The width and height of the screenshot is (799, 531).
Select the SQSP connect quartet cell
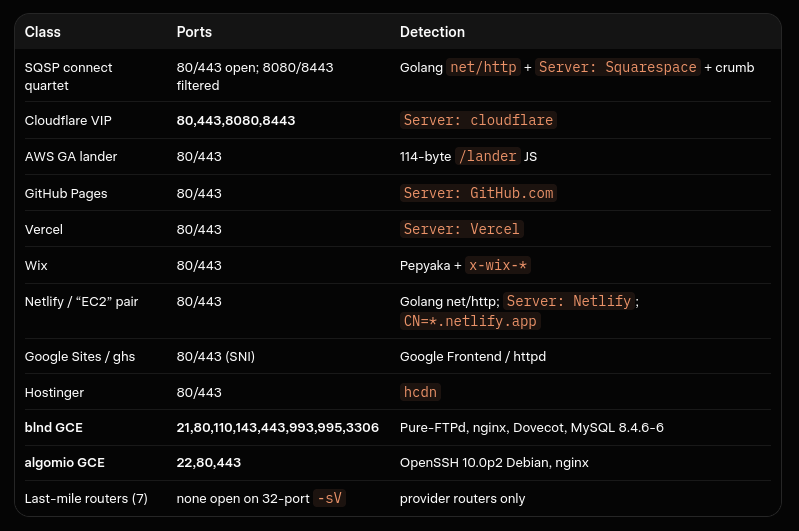pos(68,76)
